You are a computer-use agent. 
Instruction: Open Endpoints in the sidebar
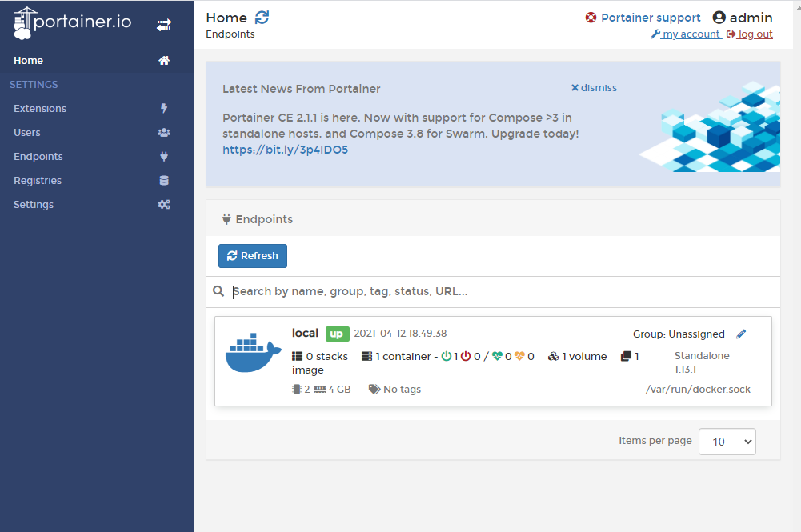97,156
